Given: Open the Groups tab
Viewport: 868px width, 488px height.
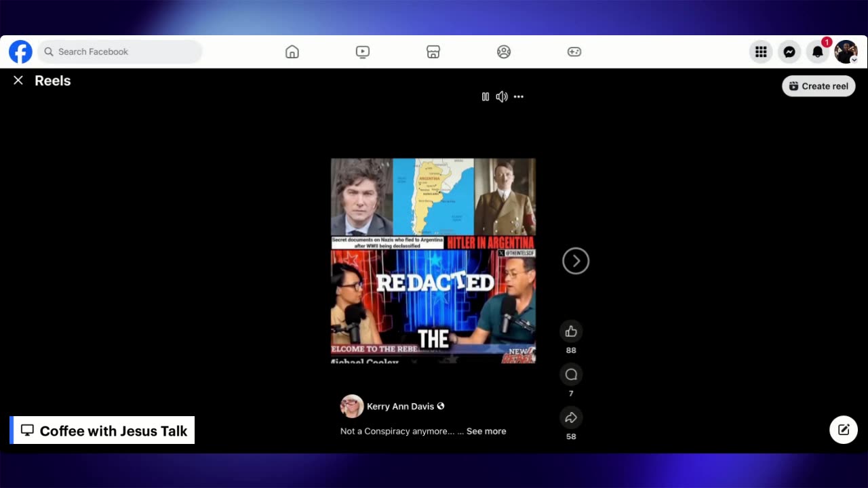Looking at the screenshot, I should pyautogui.click(x=504, y=52).
